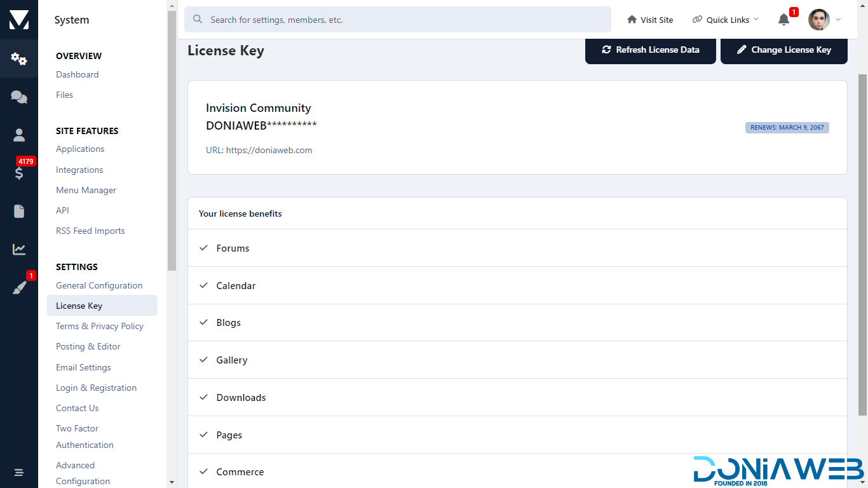Image resolution: width=868 pixels, height=488 pixels.
Task: Open the user avatar account menu
Action: point(824,20)
